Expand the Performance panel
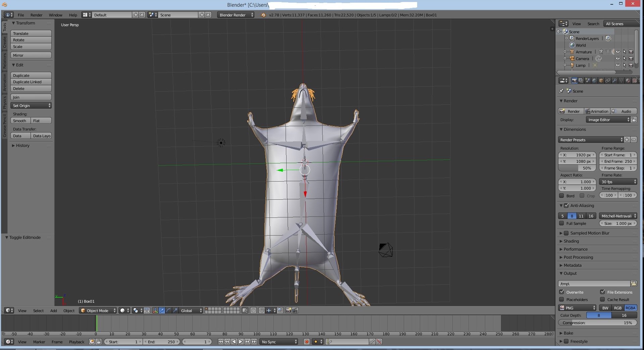This screenshot has width=644, height=350. point(575,249)
